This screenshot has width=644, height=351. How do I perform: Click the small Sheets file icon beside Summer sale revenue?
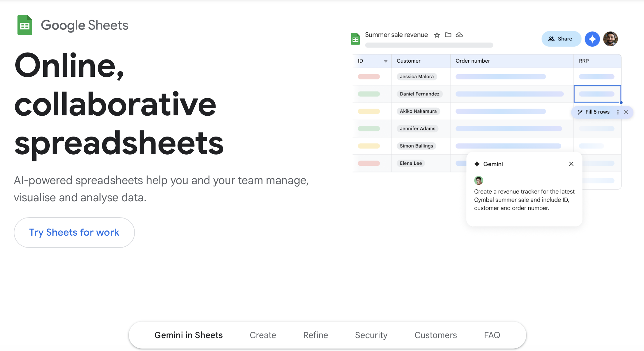tap(355, 39)
